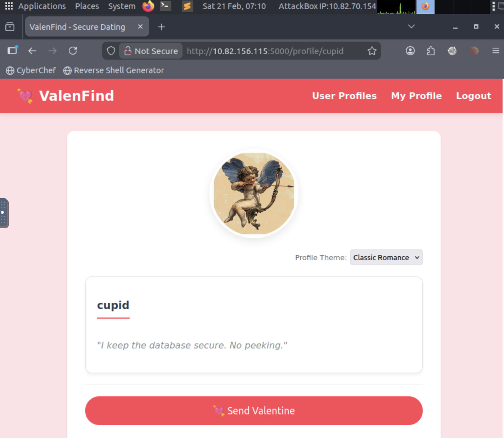504x438 pixels.
Task: Click the Send Valentine button
Action: tap(254, 411)
